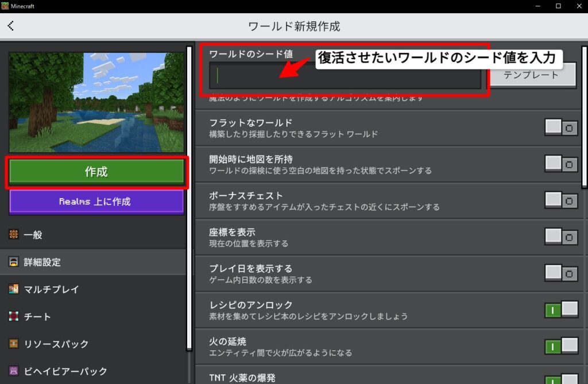Turn off 火の延焼 toggle
This screenshot has width=588, height=384.
[x=561, y=346]
